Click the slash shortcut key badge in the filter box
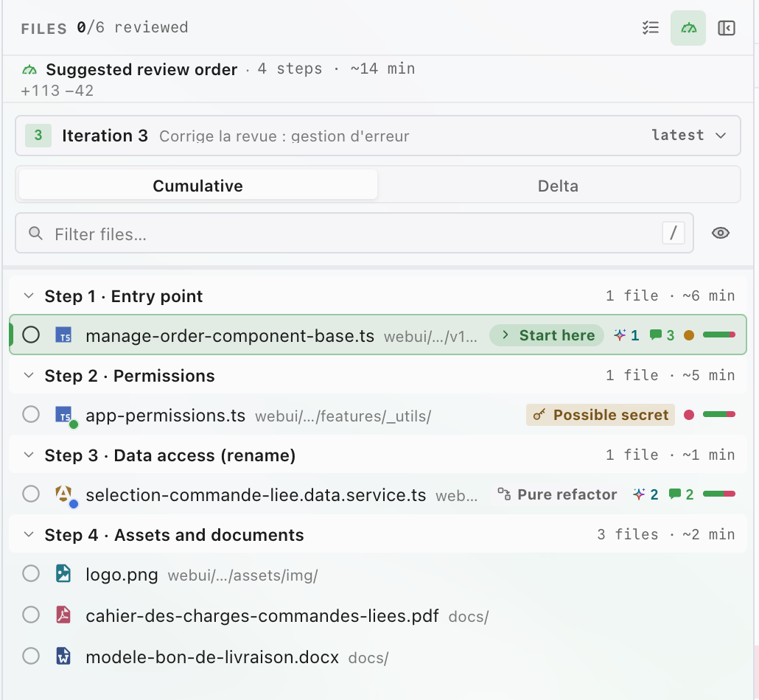This screenshot has width=759, height=700. pos(674,233)
